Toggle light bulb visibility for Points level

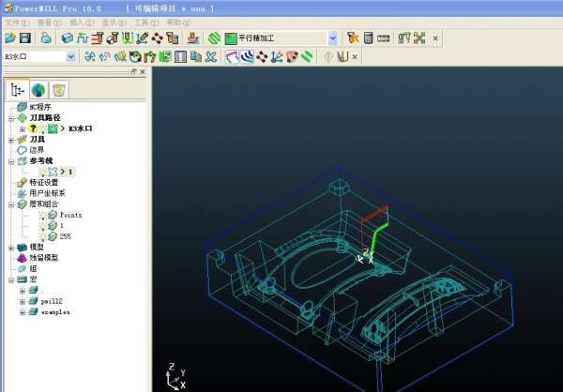coord(42,216)
